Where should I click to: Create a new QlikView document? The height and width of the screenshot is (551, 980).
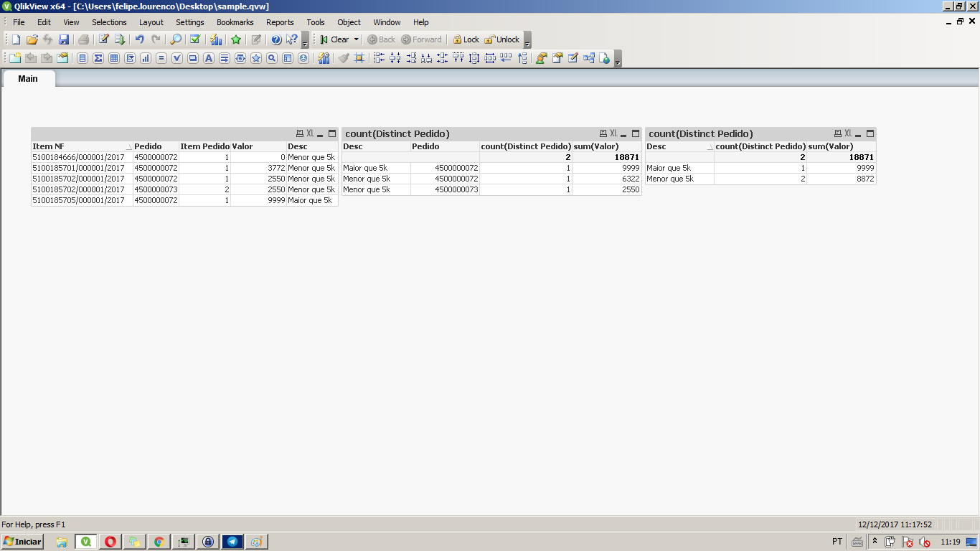point(16,39)
